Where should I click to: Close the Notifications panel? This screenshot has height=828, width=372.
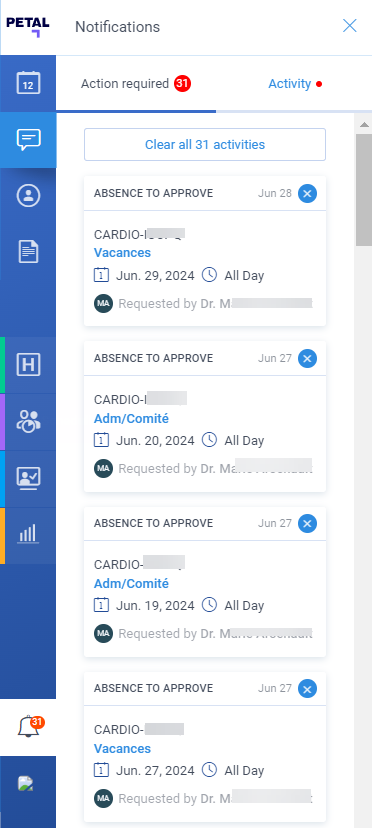click(350, 26)
